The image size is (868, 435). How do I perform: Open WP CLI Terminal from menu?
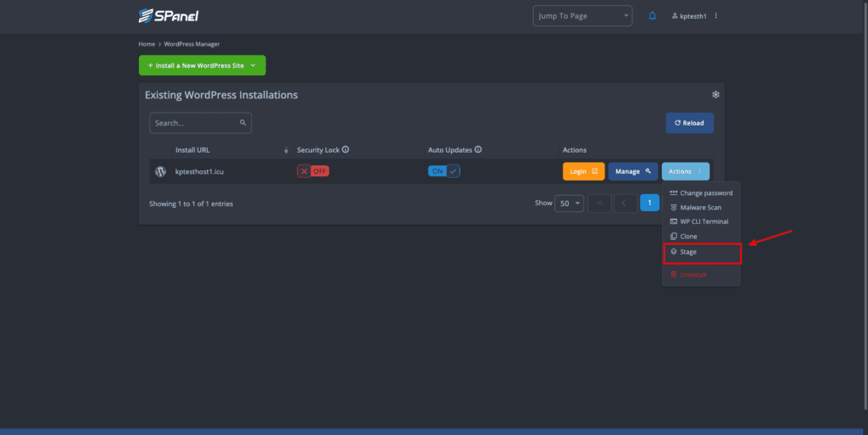(x=701, y=221)
